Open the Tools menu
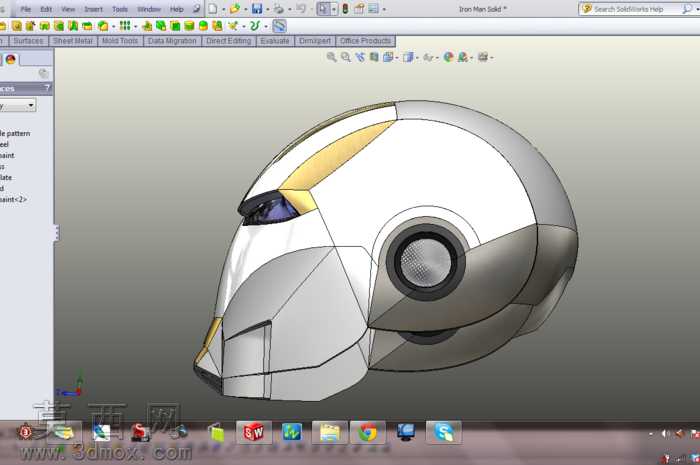This screenshot has width=700, height=465. (120, 9)
